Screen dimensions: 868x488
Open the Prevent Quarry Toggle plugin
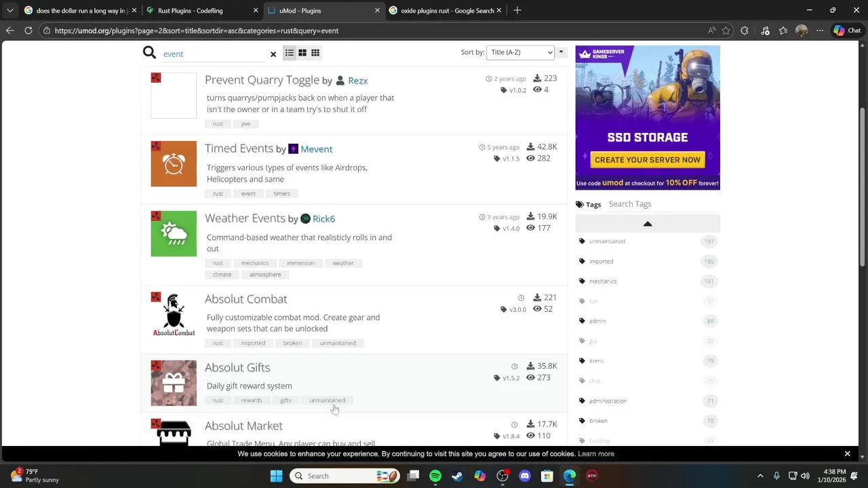click(262, 80)
